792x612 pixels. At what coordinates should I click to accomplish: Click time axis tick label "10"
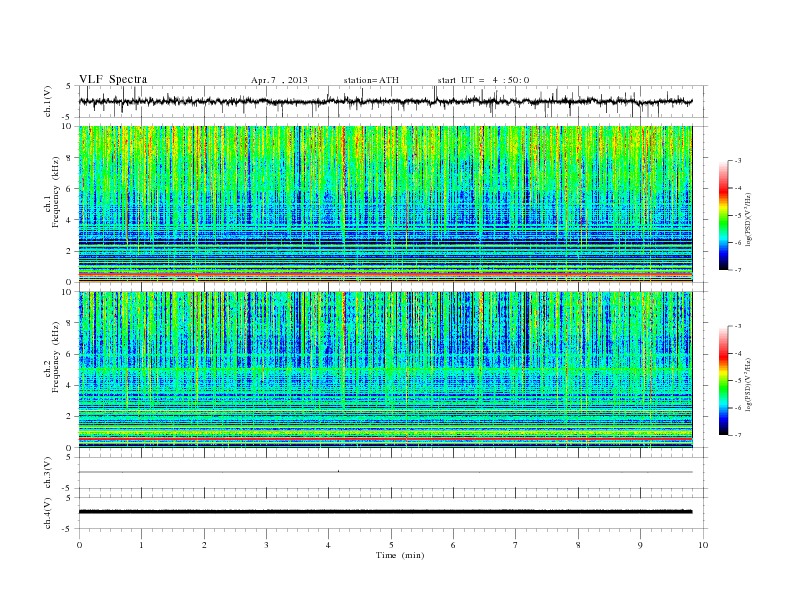pos(703,545)
